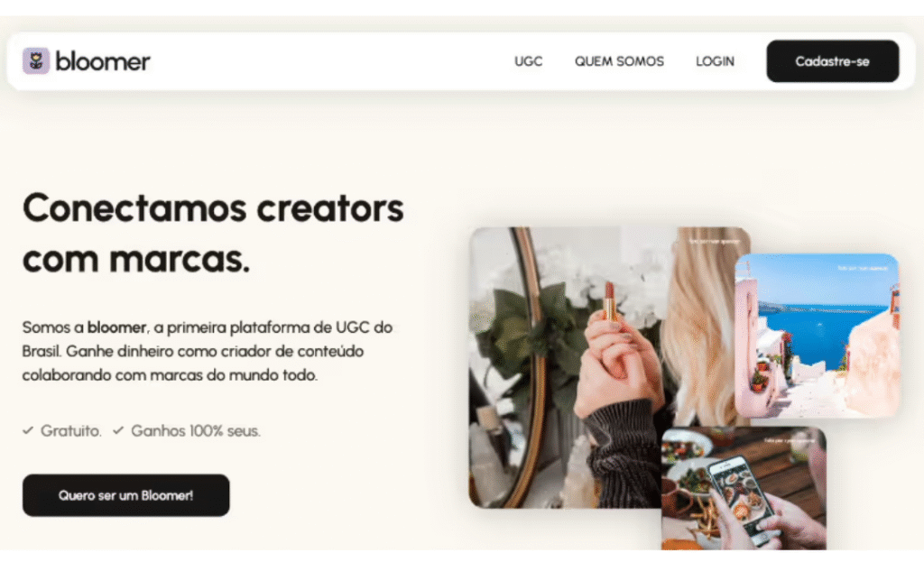
Task: Select the Ganhos 100% seus label
Action: [196, 430]
